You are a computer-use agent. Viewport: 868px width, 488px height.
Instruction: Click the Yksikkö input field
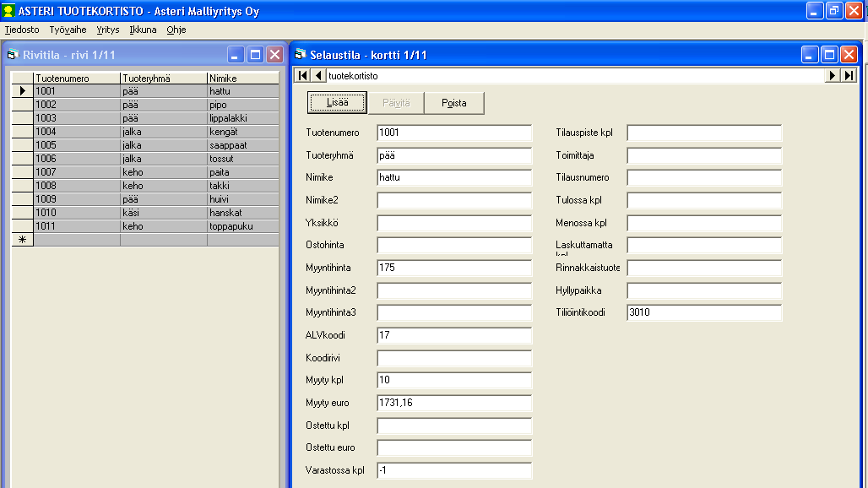pos(454,223)
